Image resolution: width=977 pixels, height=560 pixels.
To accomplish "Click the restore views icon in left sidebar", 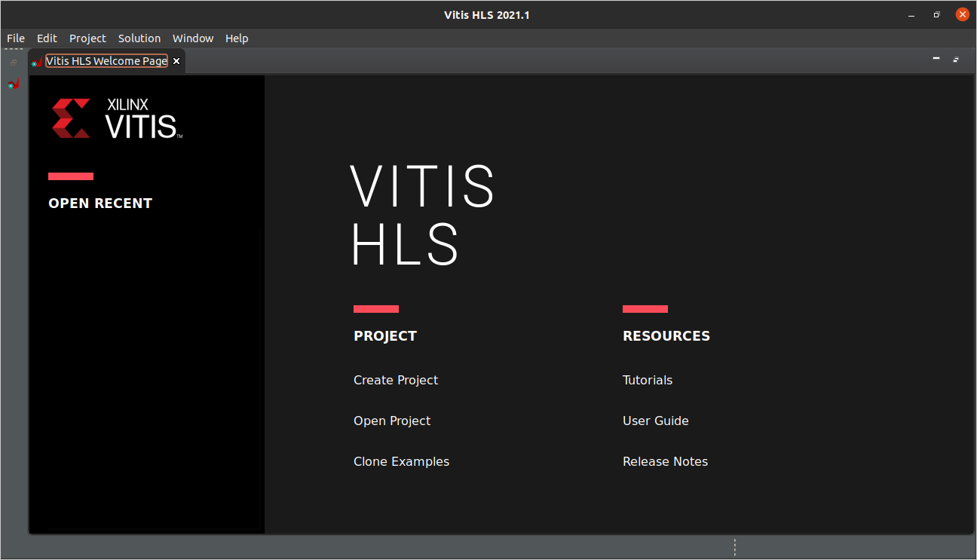I will coord(13,62).
